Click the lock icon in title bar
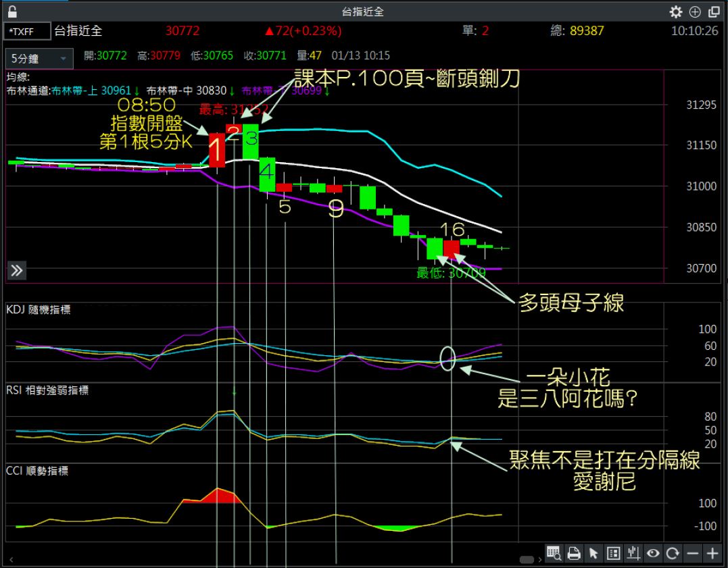 (12, 11)
